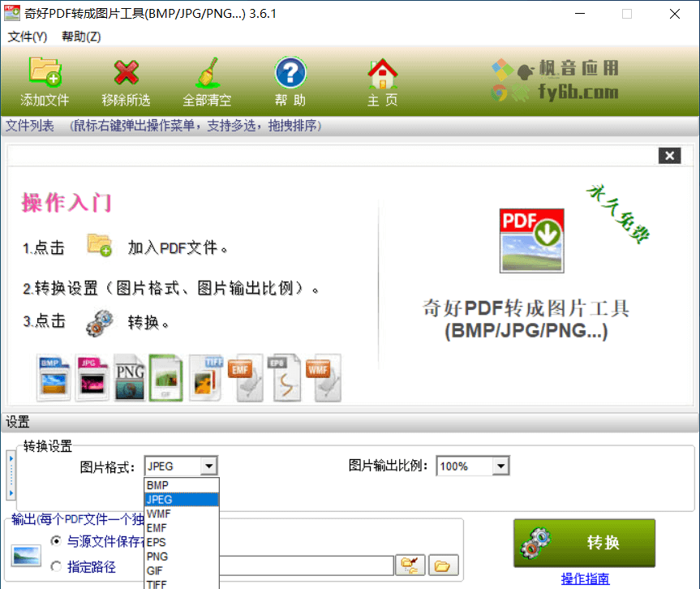The image size is (700, 589).
Task: Click the folder icon in step 1 instructions
Action: pos(99,245)
